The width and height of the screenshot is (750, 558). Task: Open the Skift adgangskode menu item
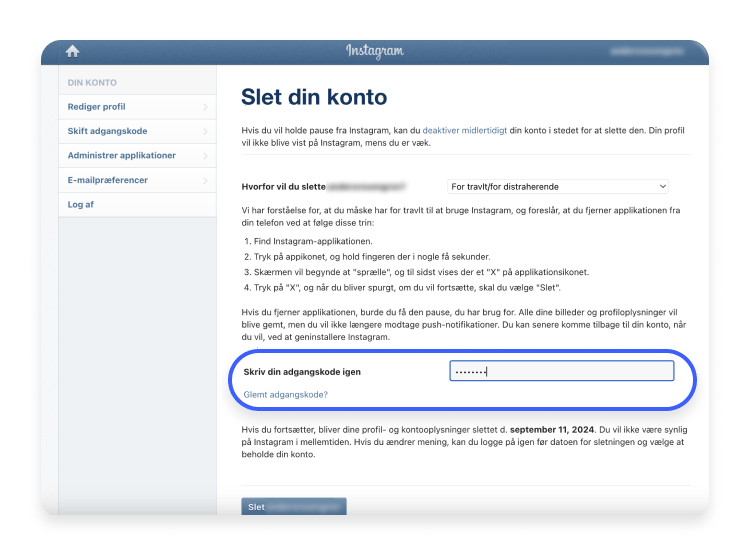137,131
